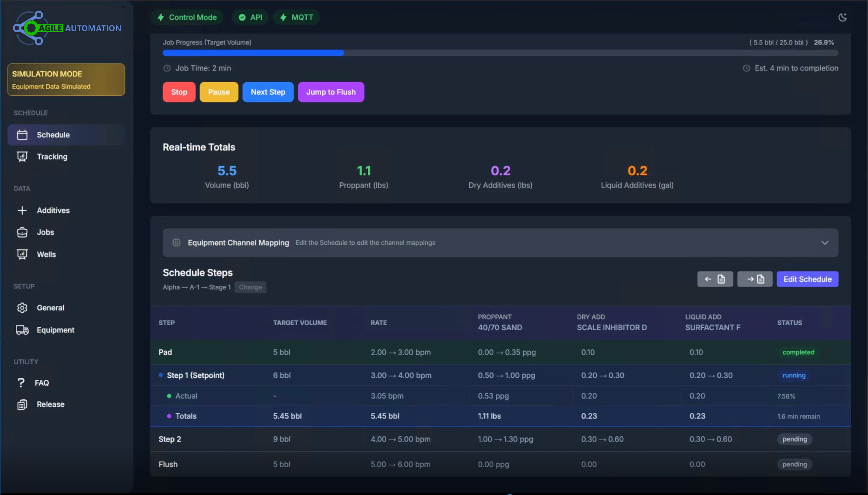Image resolution: width=868 pixels, height=495 pixels.
Task: Click the Additives plus icon
Action: (x=22, y=210)
